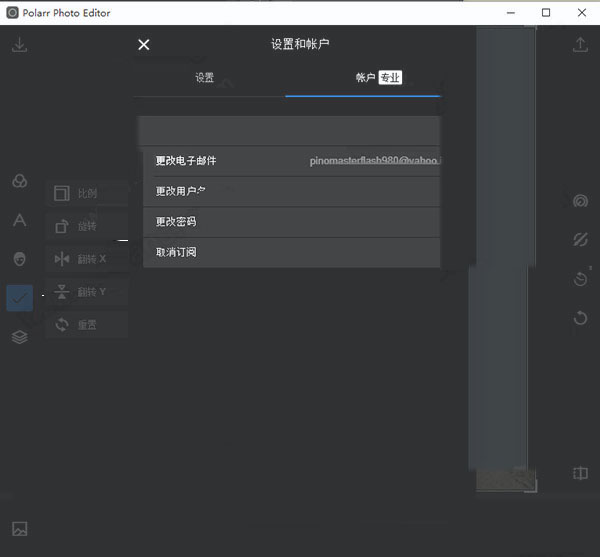The image size is (600, 557).
Task: Open the photo library icon
Action: [20, 529]
